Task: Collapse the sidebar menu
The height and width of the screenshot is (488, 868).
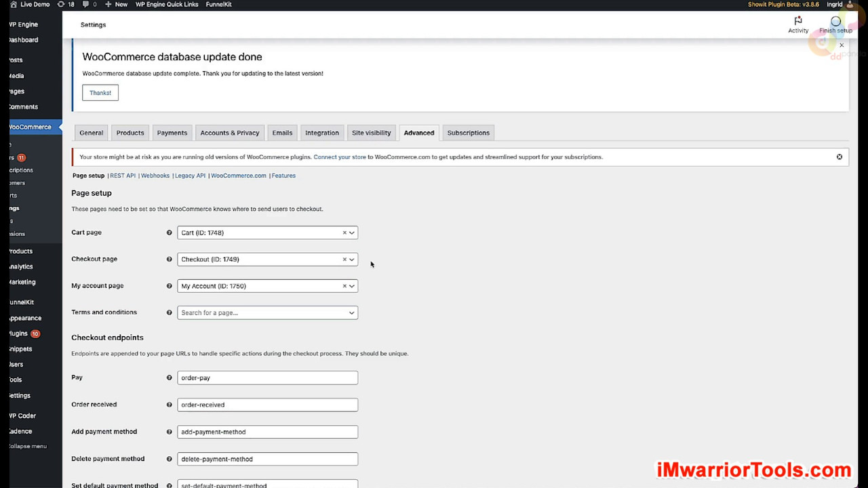Action: (28, 446)
